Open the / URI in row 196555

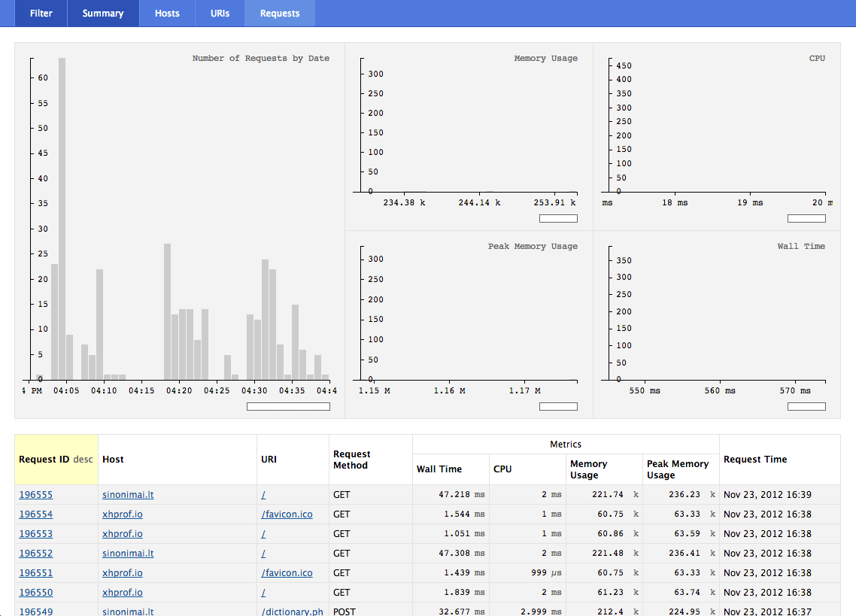pos(264,494)
